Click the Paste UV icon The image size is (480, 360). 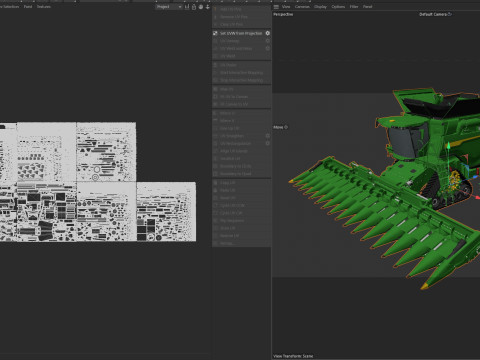pos(215,190)
